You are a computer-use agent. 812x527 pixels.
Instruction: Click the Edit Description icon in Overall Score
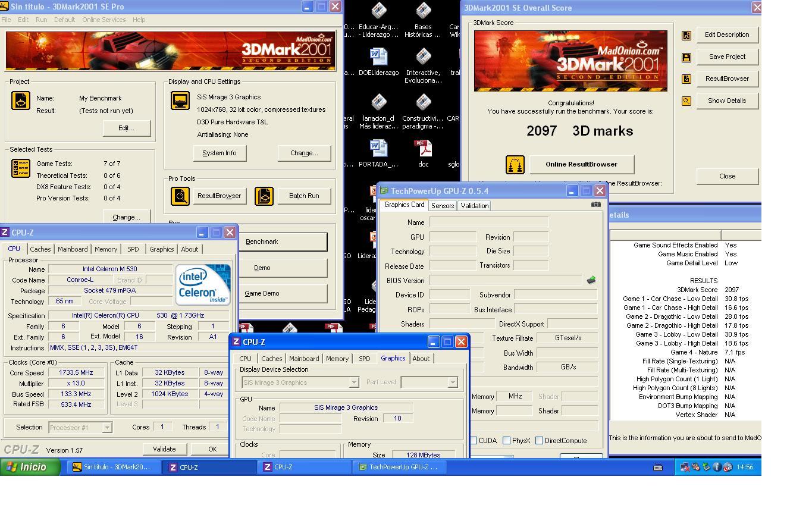click(x=686, y=35)
